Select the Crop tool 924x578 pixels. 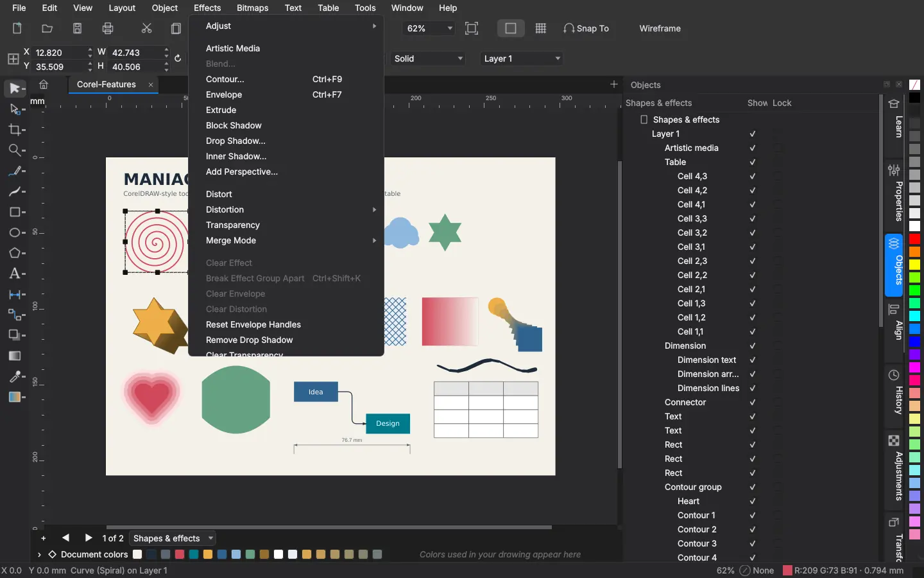coord(15,130)
